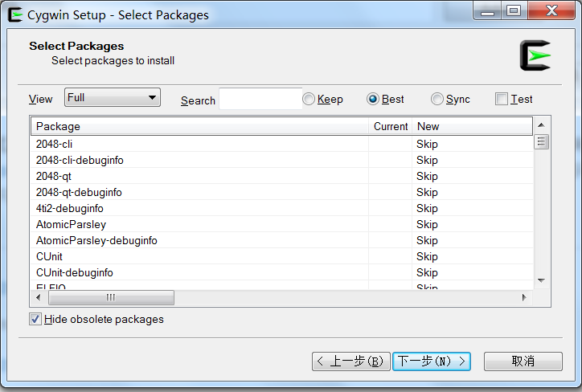Click the Package column header
The height and width of the screenshot is (392, 582).
click(x=199, y=126)
